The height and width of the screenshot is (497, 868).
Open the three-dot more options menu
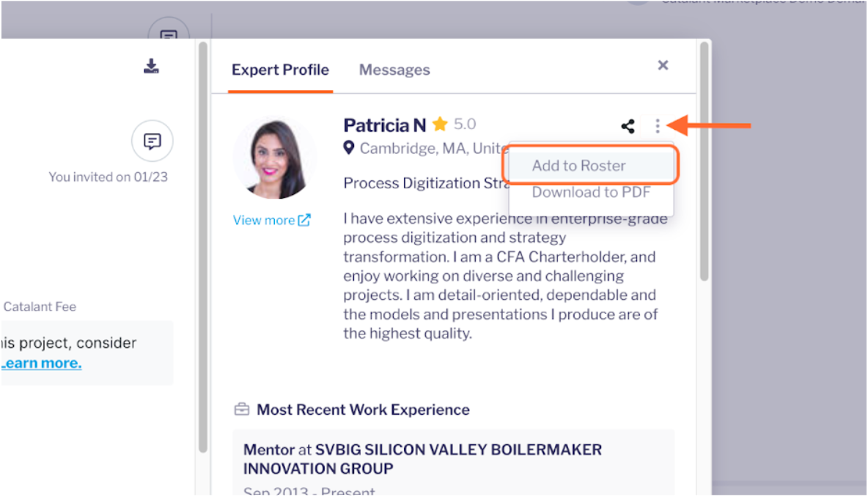[x=657, y=126]
